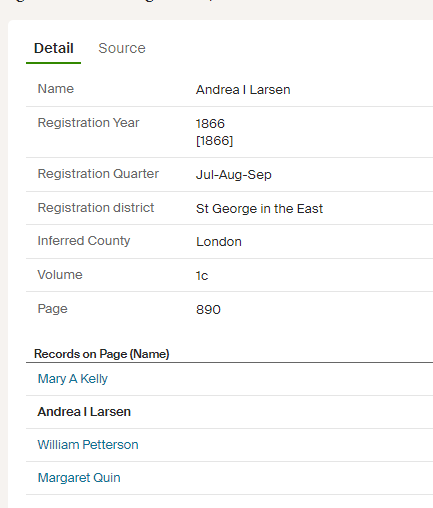Click the Name value Andrea I Larsen
This screenshot has width=433, height=508.
[x=243, y=90]
